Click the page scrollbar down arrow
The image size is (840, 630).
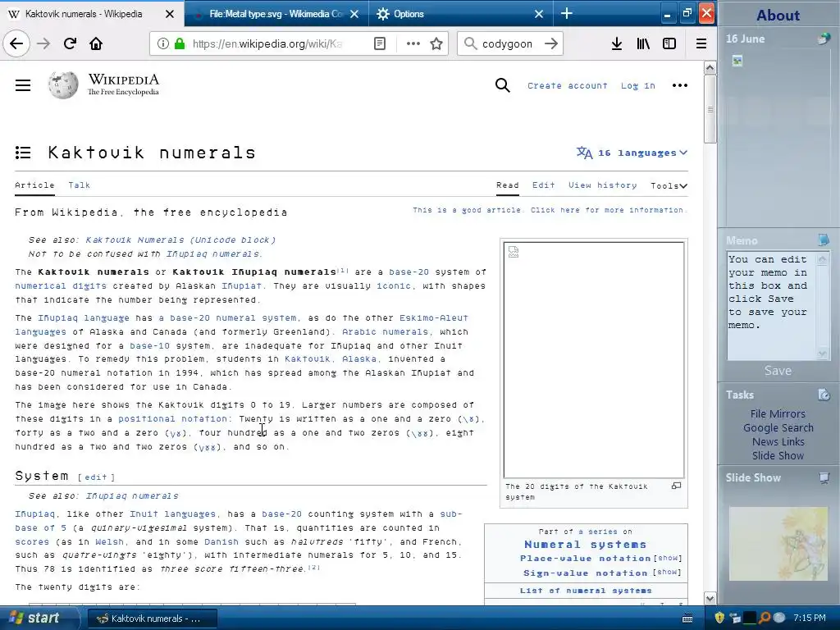710,598
